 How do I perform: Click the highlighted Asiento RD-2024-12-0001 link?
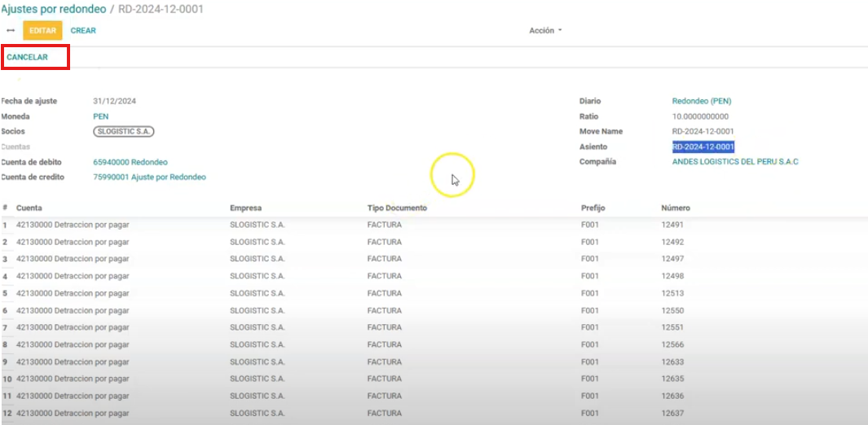click(x=703, y=147)
